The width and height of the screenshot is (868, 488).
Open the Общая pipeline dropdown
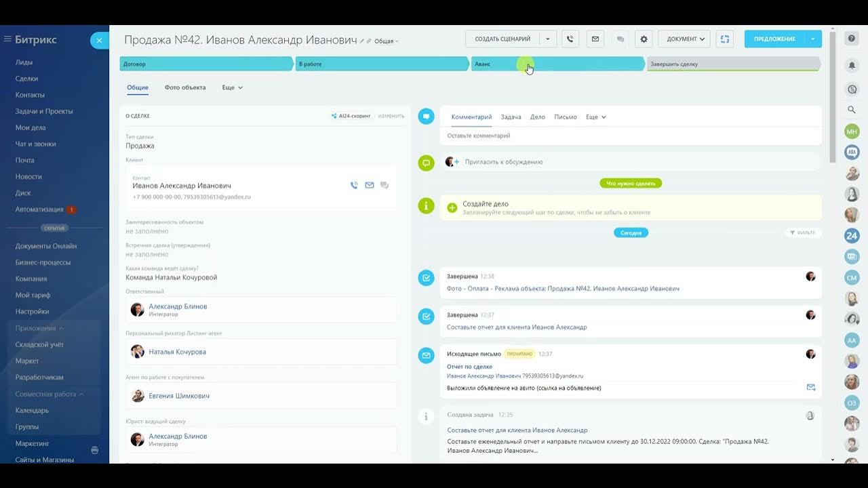pos(387,41)
